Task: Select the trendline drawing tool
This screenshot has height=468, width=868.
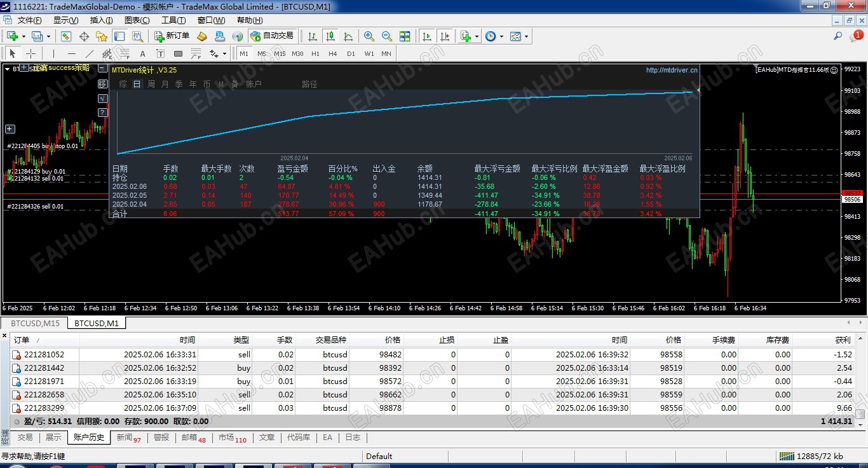Action: coord(89,54)
